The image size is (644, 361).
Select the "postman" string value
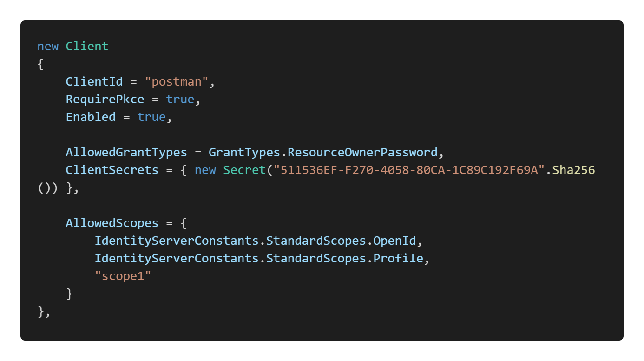click(x=177, y=81)
